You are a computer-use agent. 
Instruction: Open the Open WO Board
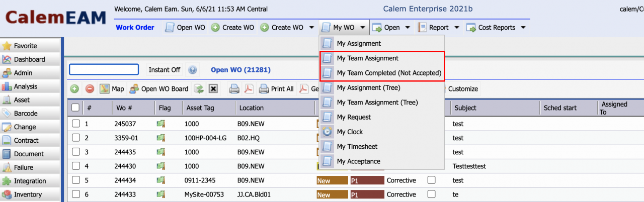[x=159, y=89]
